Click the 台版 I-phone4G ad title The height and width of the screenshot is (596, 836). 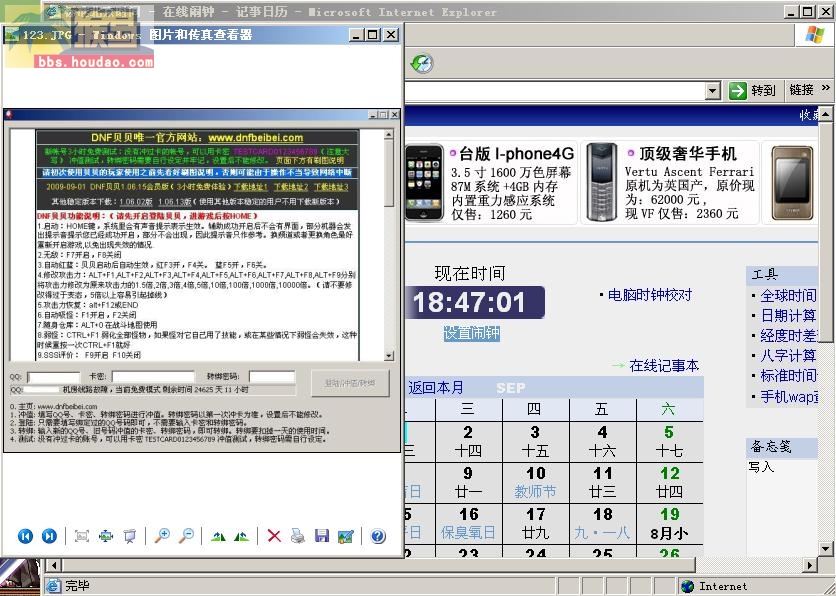pyautogui.click(x=517, y=154)
